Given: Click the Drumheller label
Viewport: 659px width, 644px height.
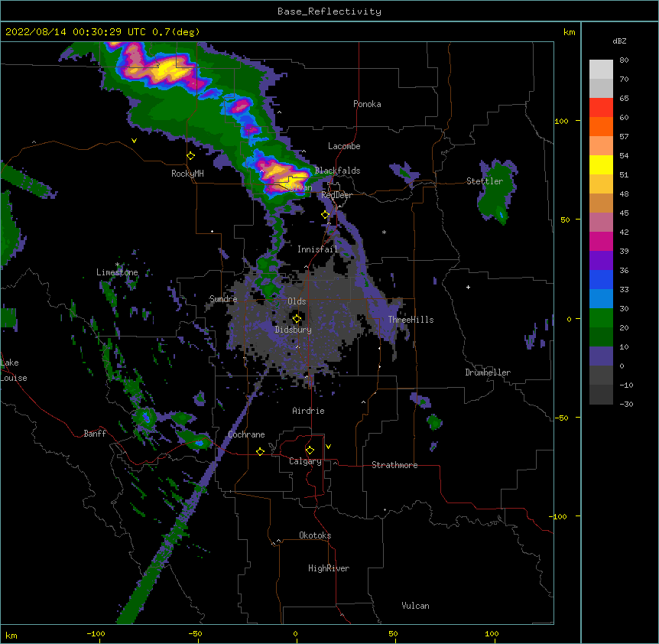Looking at the screenshot, I should pos(488,372).
